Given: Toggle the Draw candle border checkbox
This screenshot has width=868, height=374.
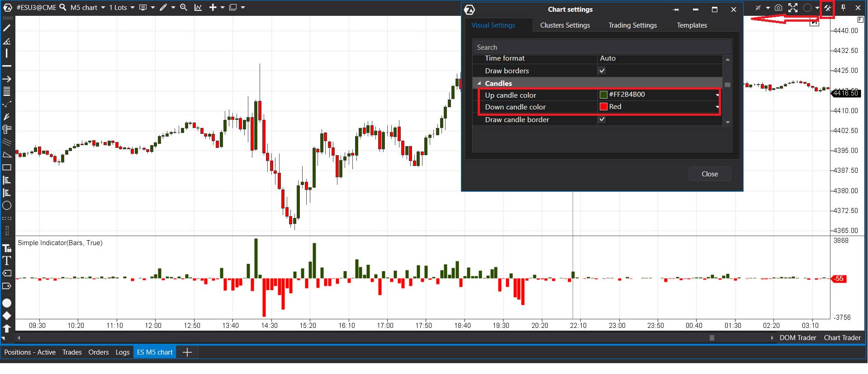Looking at the screenshot, I should (602, 119).
